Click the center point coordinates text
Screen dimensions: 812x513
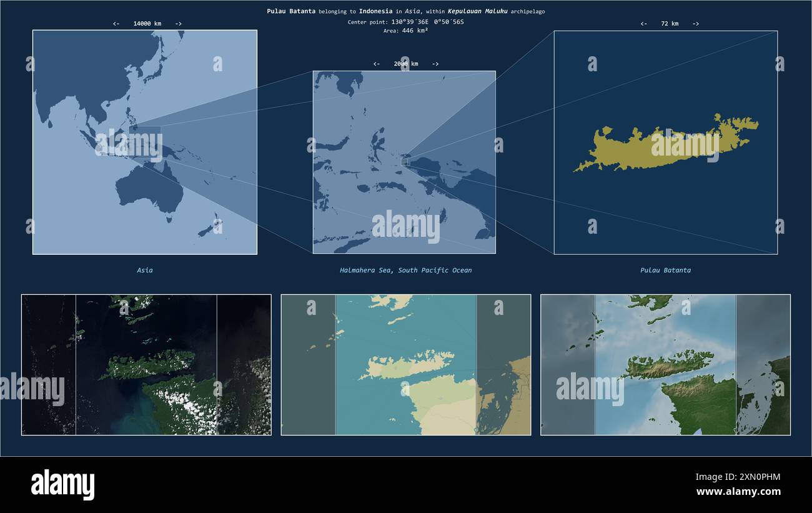[406, 22]
